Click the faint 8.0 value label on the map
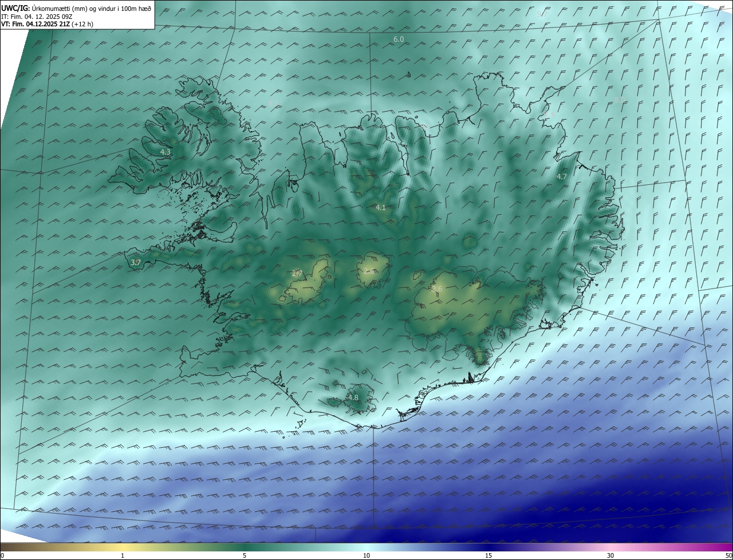Image resolution: width=733 pixels, height=560 pixels. (620, 100)
